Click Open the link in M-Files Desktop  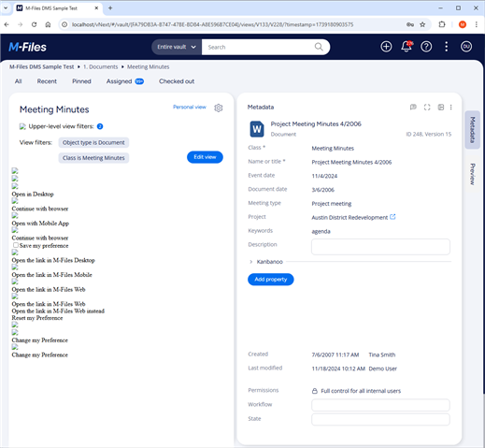pos(53,260)
